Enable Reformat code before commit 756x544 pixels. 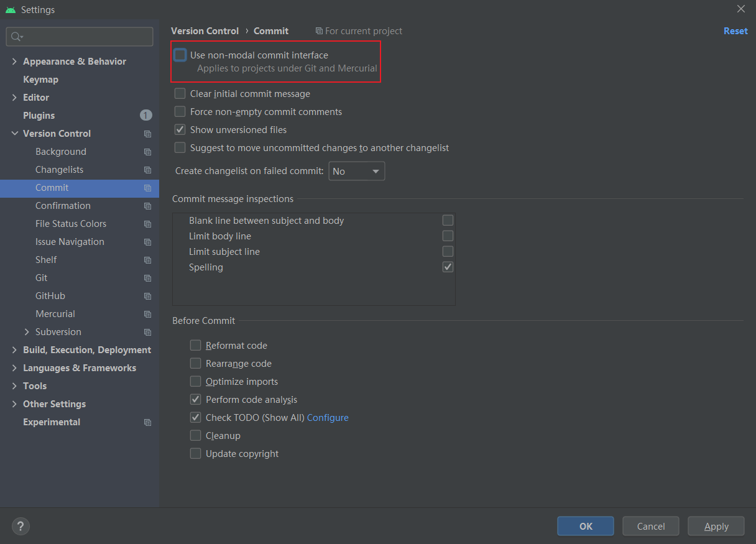tap(196, 346)
